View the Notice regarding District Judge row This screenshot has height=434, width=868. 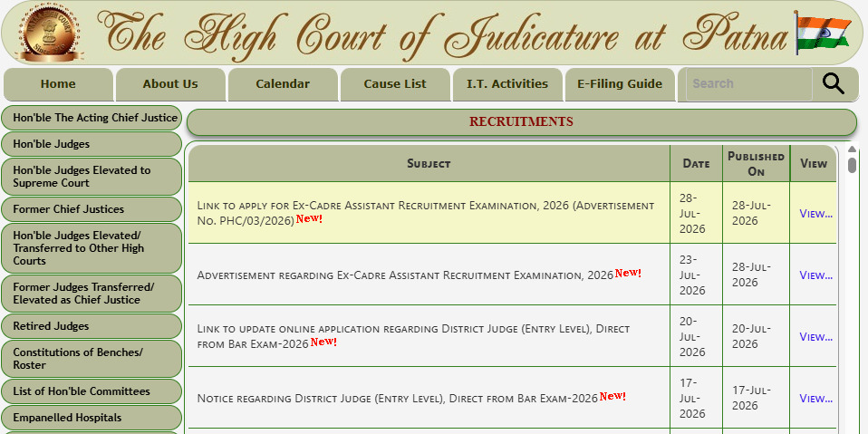point(815,398)
